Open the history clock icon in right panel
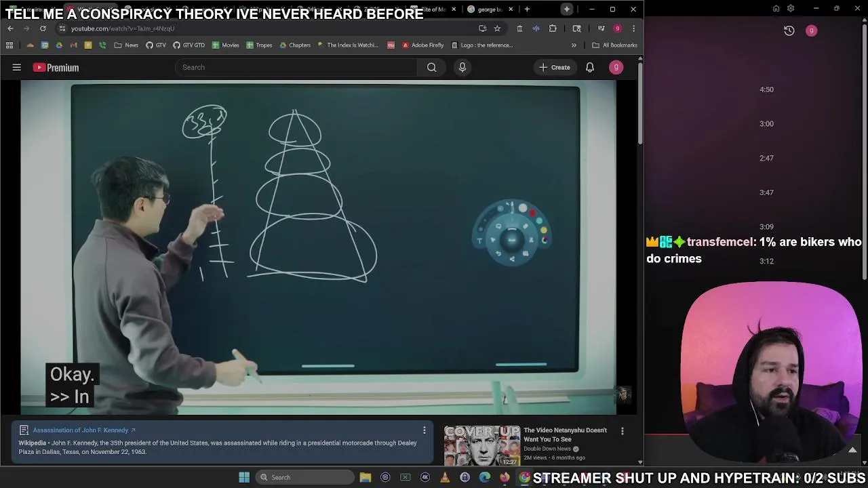Viewport: 868px width, 488px height. coord(789,30)
